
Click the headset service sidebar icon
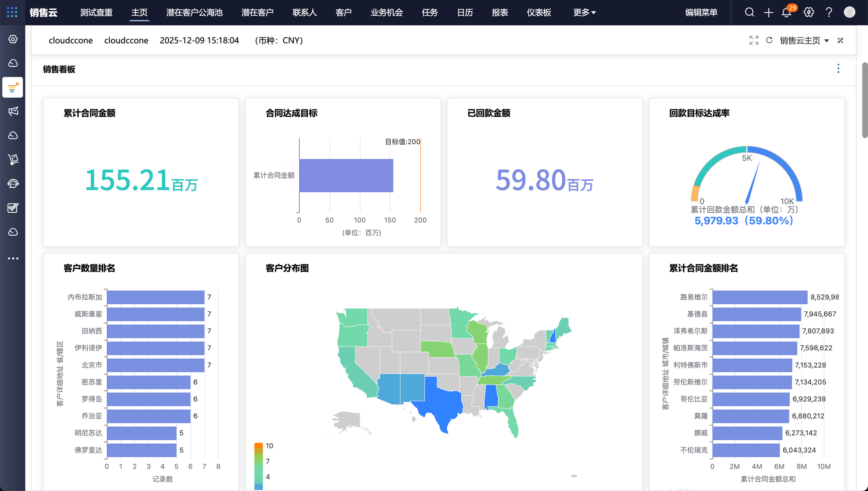[13, 184]
